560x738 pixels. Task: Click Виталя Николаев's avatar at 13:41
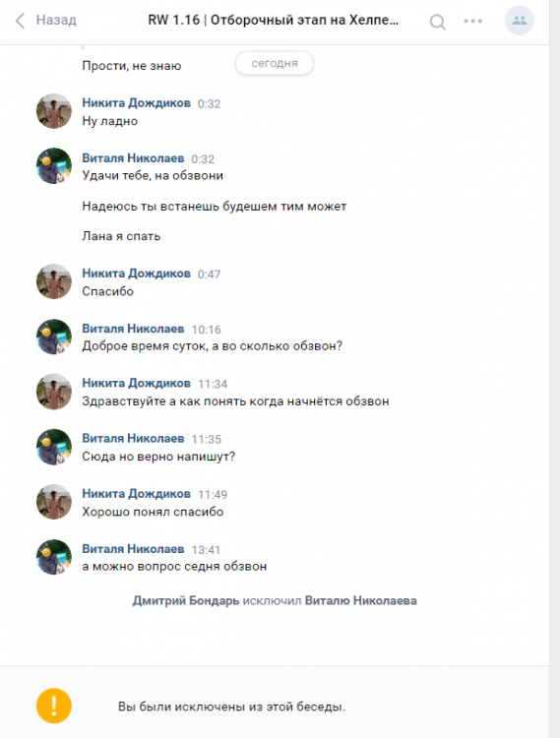[x=54, y=557]
